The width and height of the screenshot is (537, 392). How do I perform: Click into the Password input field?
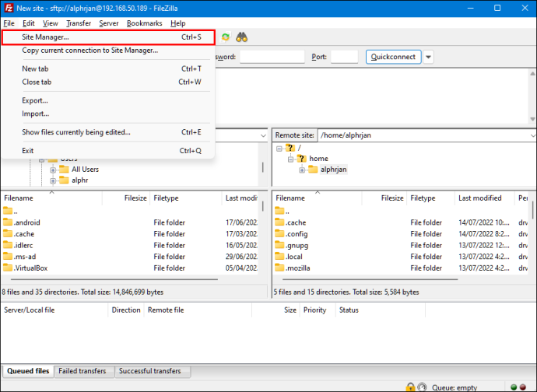(272, 57)
